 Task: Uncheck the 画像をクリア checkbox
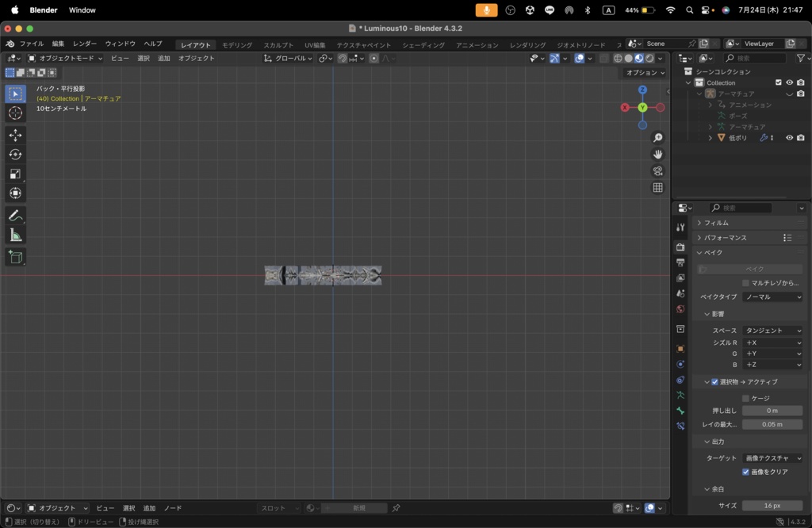click(x=745, y=472)
